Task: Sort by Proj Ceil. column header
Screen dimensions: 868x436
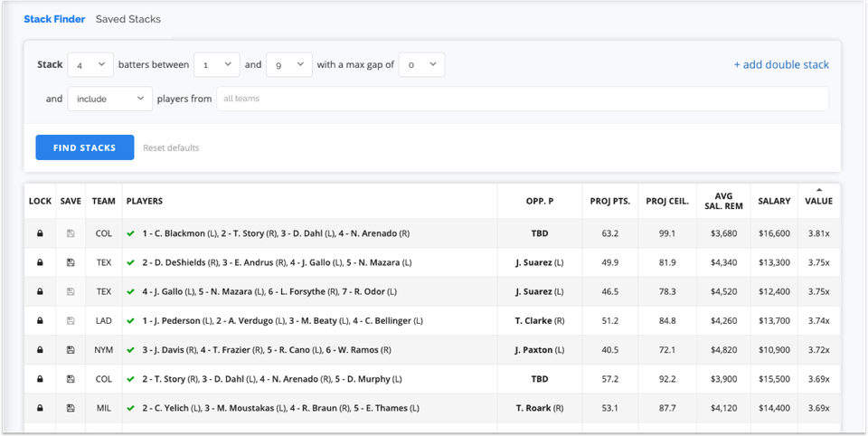Action: [667, 201]
